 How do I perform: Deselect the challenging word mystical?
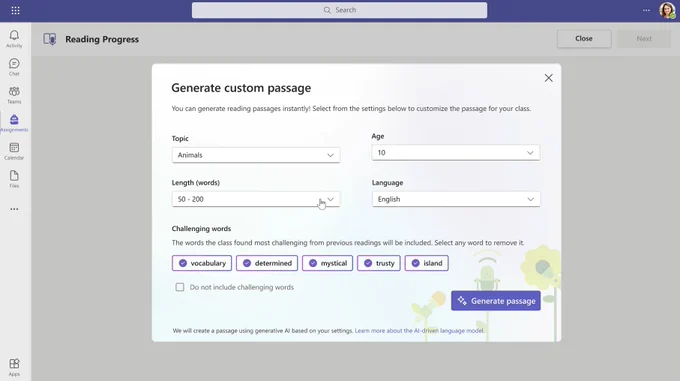(327, 263)
